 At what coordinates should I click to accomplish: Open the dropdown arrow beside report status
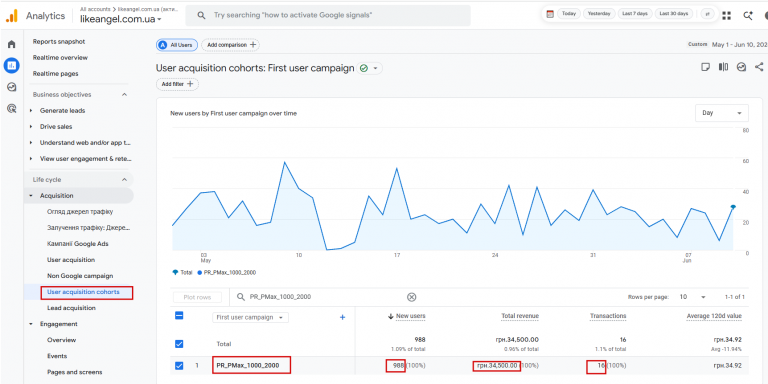point(376,69)
